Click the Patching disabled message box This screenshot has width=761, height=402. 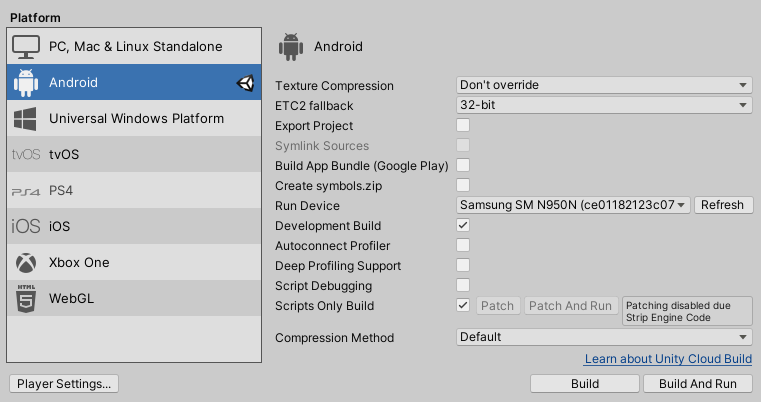pos(687,311)
